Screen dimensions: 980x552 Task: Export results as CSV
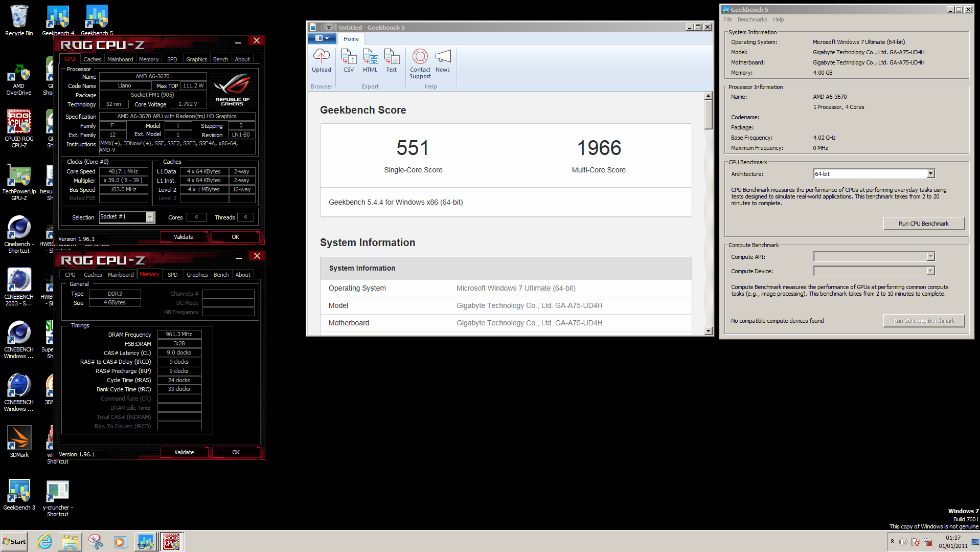[x=349, y=61]
